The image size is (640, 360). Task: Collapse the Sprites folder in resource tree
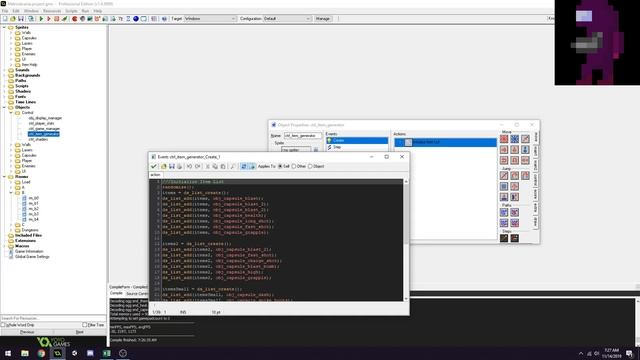[x=4, y=27]
